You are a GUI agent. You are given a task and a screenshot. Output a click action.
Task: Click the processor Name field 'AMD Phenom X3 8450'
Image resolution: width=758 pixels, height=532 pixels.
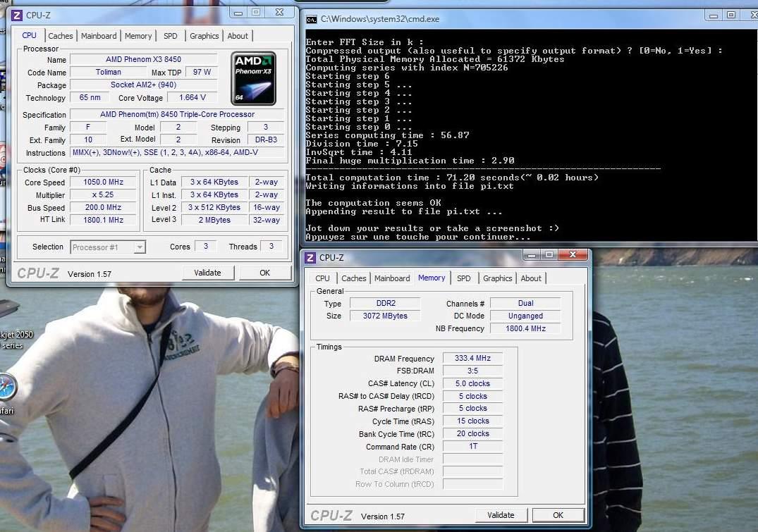pyautogui.click(x=144, y=59)
